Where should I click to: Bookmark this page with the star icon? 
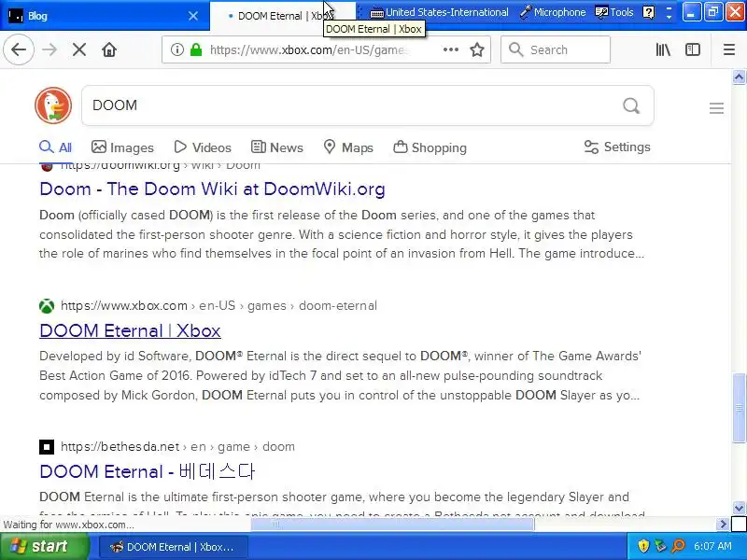coord(477,49)
